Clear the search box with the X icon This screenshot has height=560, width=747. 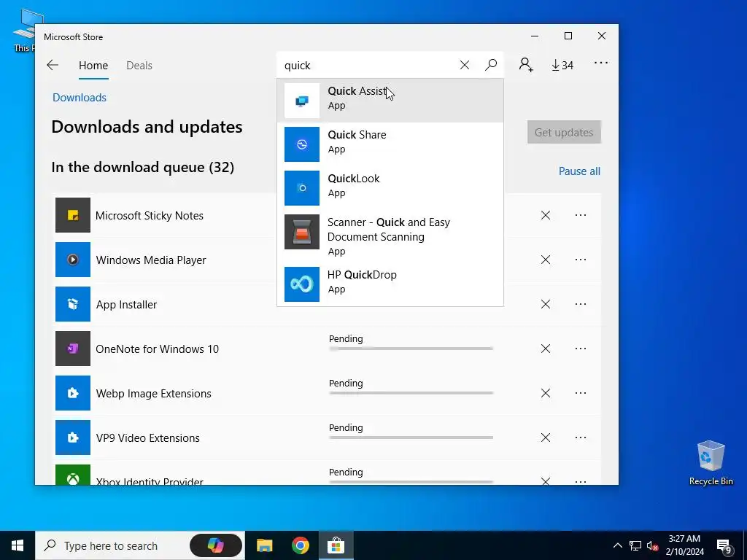[x=465, y=65]
